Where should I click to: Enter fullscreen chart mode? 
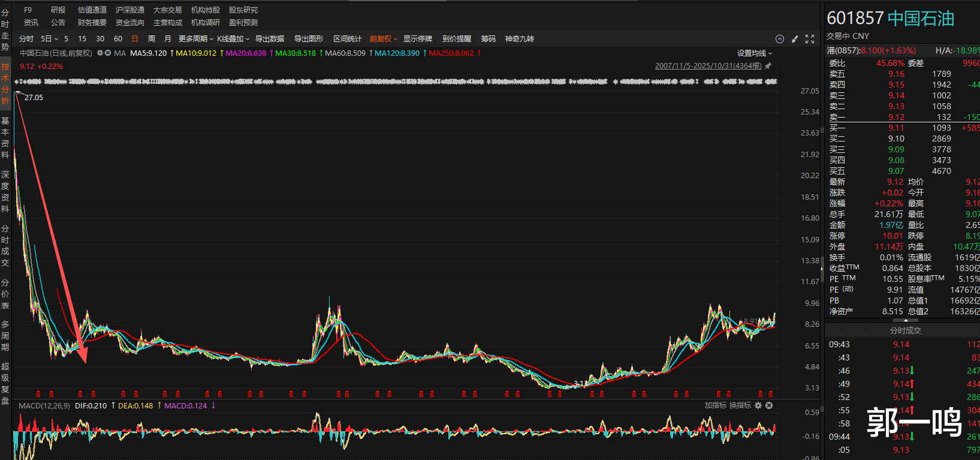point(810,39)
